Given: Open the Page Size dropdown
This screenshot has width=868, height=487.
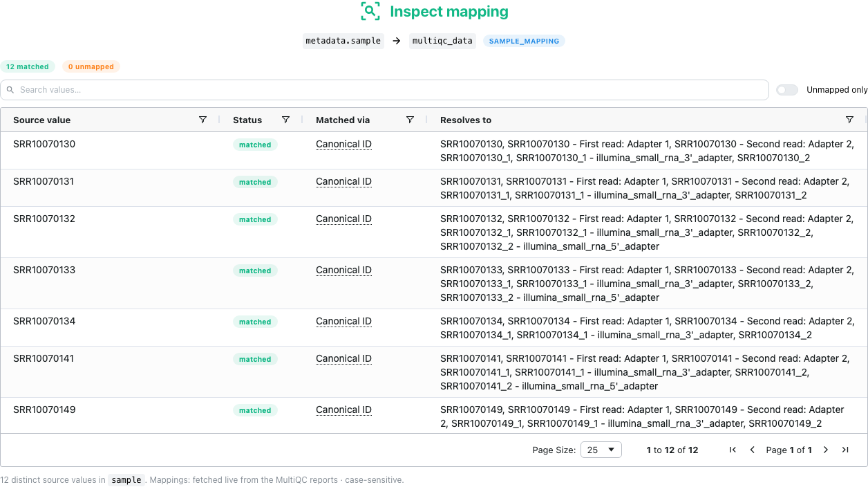Looking at the screenshot, I should 601,450.
